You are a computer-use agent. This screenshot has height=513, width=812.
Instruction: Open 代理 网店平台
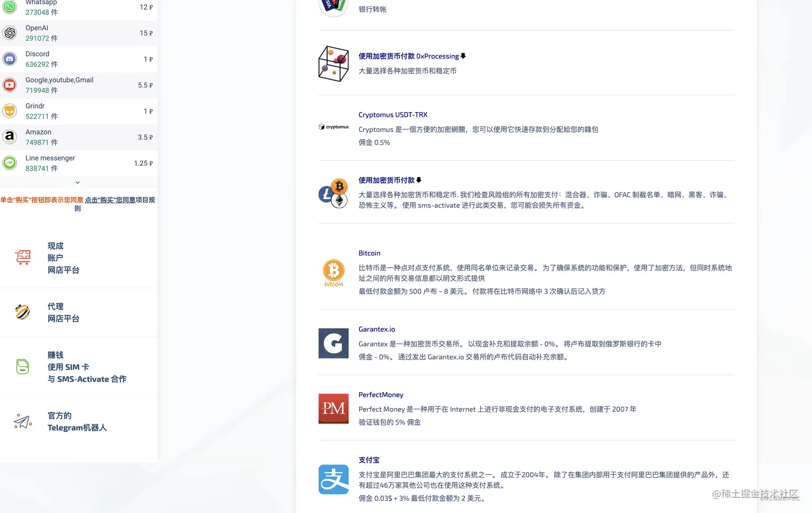63,312
